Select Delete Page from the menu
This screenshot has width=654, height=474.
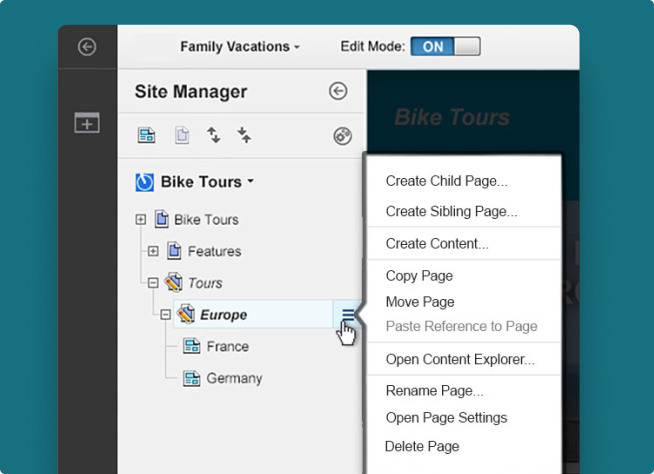(422, 446)
